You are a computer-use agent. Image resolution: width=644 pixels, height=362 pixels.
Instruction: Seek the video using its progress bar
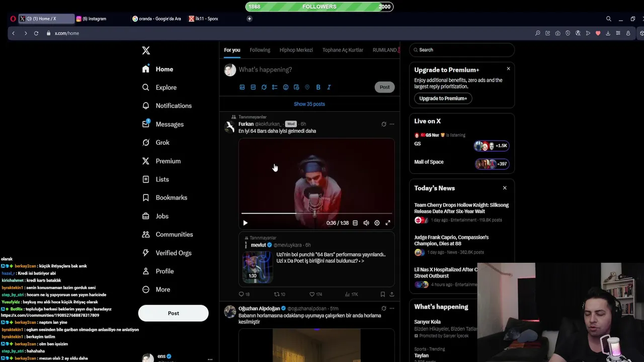tap(316, 214)
